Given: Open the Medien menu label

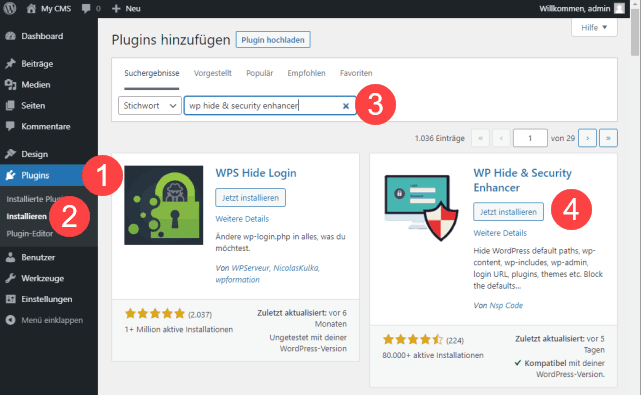Looking at the screenshot, I should click(36, 85).
